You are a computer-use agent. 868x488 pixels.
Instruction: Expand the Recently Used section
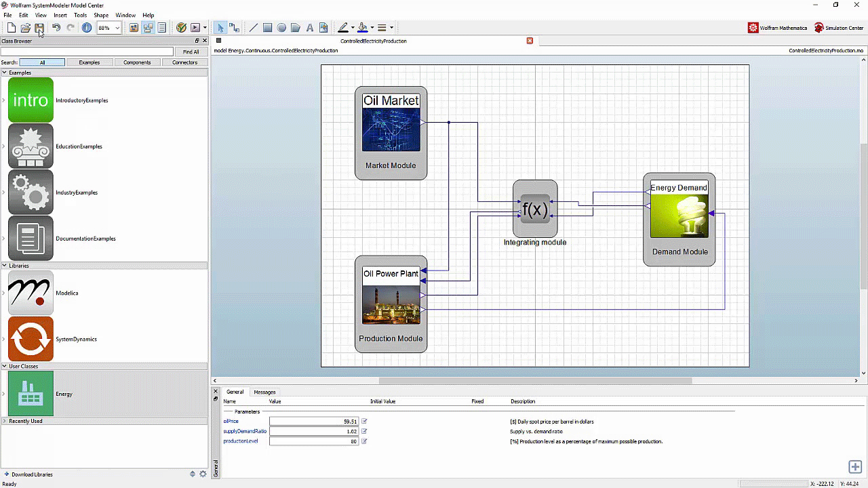(4, 421)
